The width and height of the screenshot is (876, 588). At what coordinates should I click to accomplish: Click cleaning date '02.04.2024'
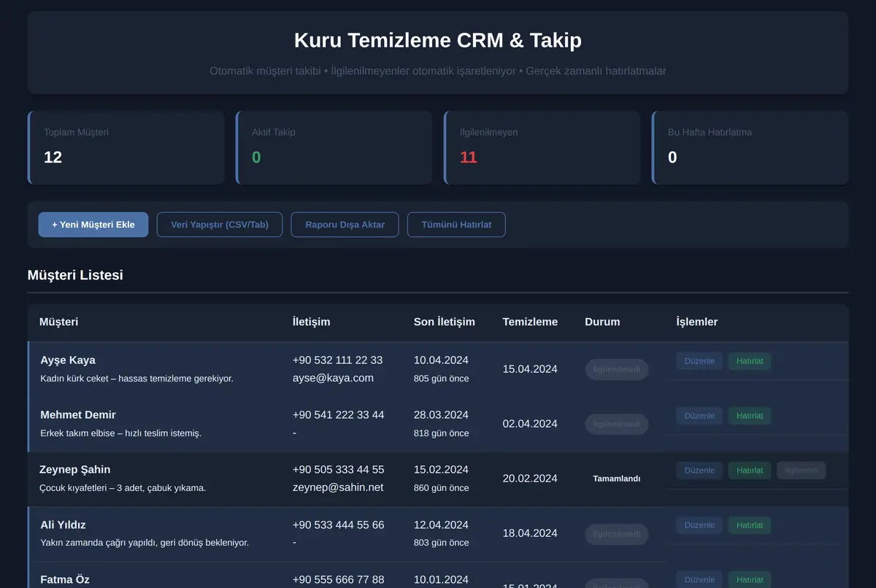click(530, 424)
